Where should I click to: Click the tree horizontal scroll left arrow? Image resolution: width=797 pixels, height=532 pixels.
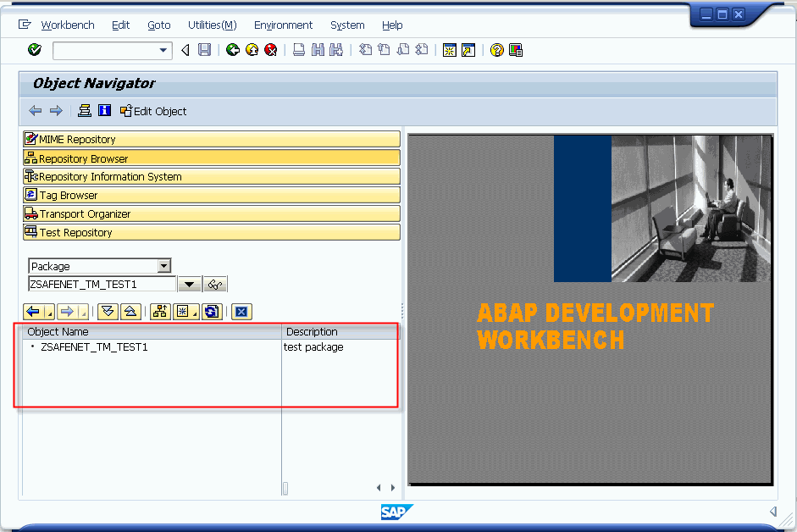[379, 488]
